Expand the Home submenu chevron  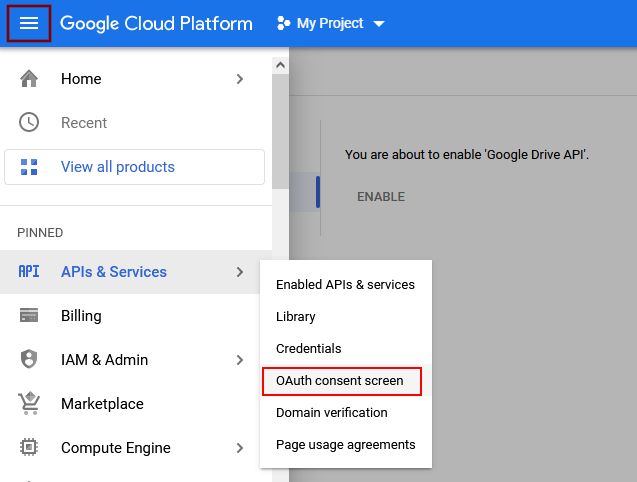240,79
